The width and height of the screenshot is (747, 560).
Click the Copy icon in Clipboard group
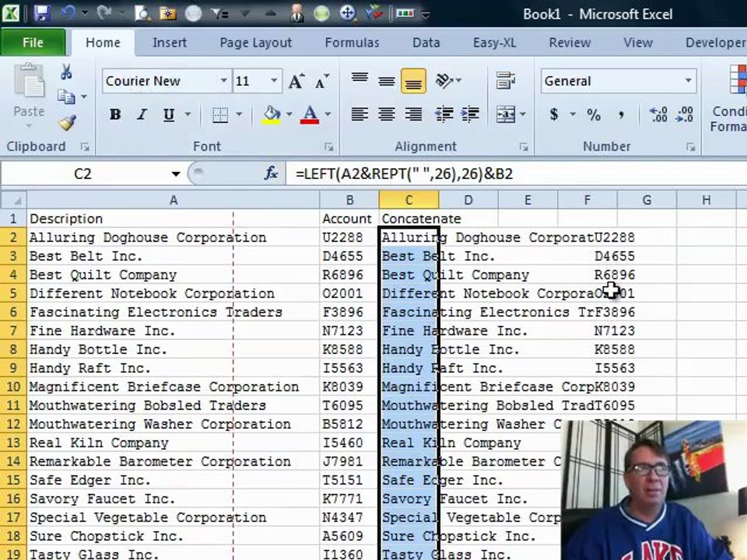(x=66, y=96)
